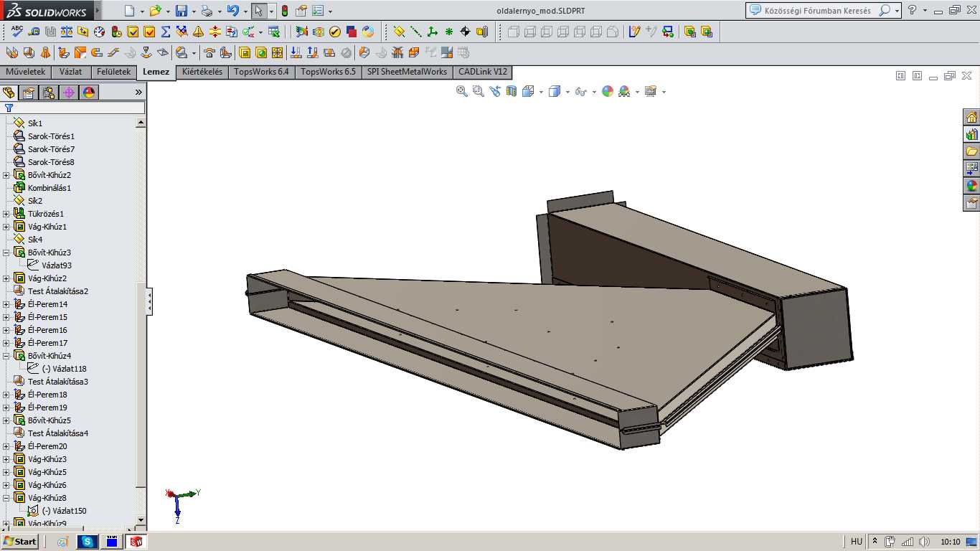Click the black-white center of mass icon
The width and height of the screenshot is (980, 551).
point(465,32)
